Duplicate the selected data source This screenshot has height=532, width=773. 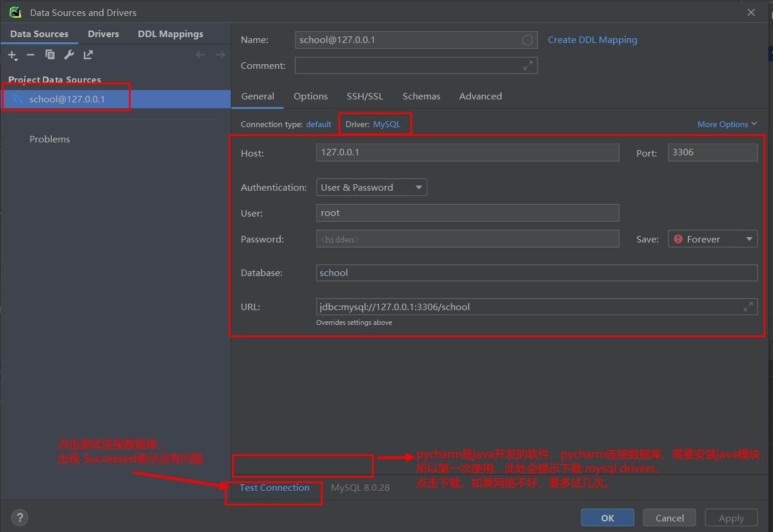point(50,55)
